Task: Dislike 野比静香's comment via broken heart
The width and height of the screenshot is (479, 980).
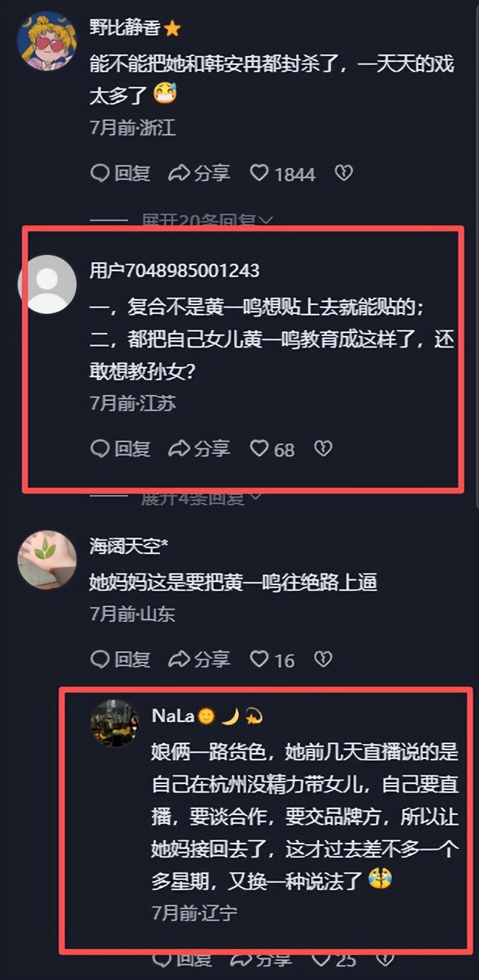Action: click(x=343, y=173)
